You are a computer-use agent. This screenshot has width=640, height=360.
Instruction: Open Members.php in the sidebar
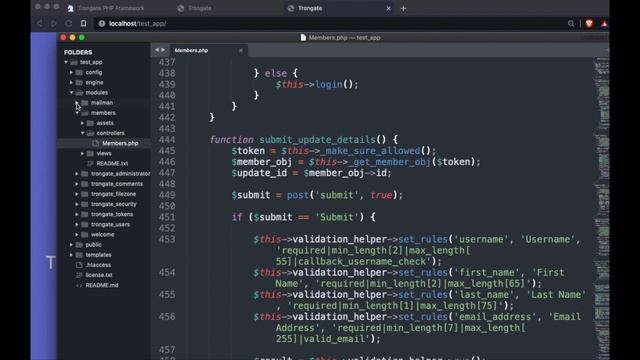tap(120, 143)
